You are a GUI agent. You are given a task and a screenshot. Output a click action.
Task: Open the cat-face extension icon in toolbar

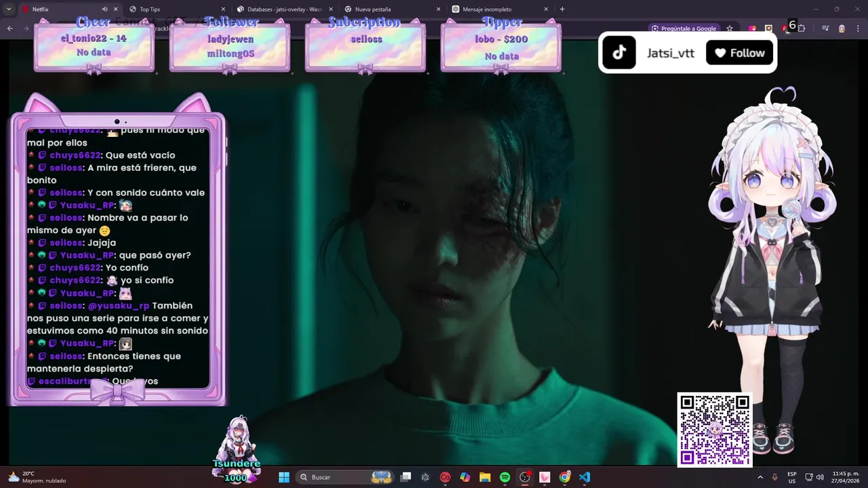[x=768, y=28]
